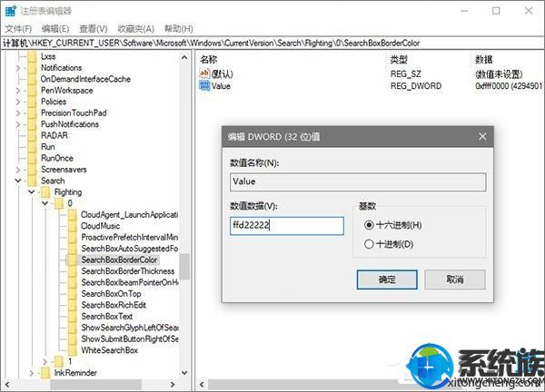Click the OnDemandInterfaceCache folder icon
This screenshot has height=392, width=545.
click(33, 79)
